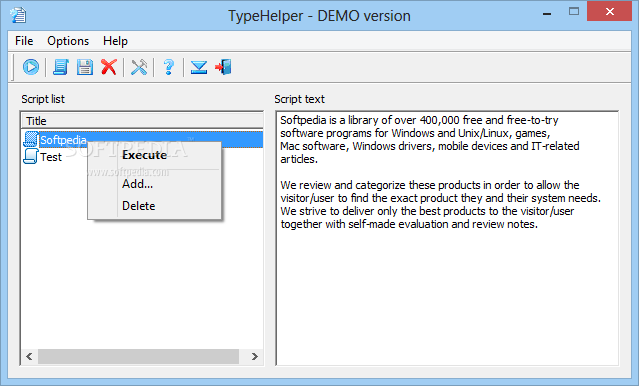Viewport: 639px width, 386px height.
Task: Choose Delete from the context menu
Action: (139, 206)
